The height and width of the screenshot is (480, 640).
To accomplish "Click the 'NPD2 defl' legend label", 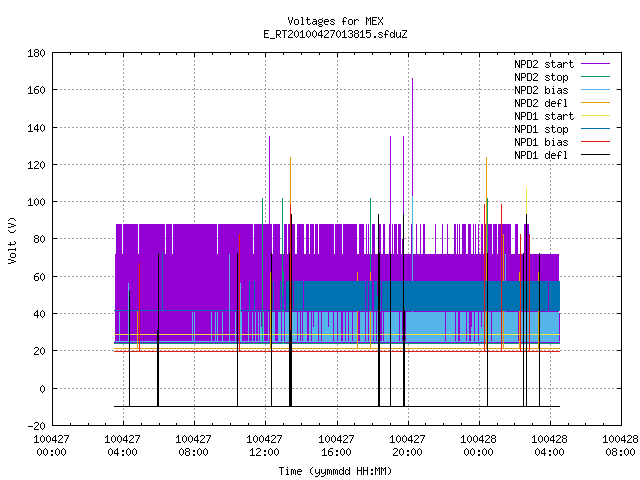I will (x=541, y=103).
